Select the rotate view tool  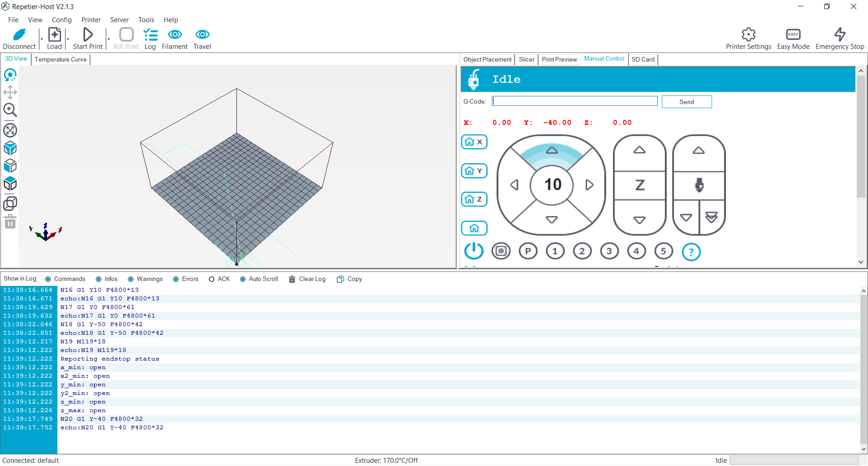point(10,75)
